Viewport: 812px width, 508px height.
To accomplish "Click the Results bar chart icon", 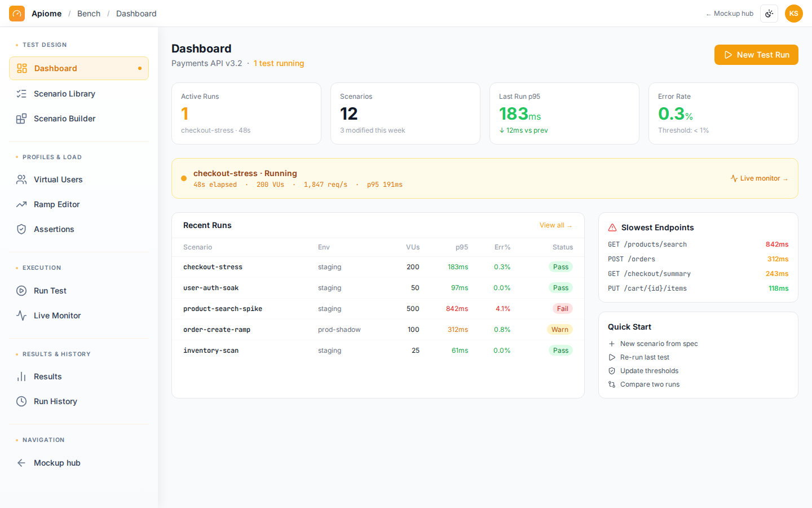I will [x=21, y=376].
